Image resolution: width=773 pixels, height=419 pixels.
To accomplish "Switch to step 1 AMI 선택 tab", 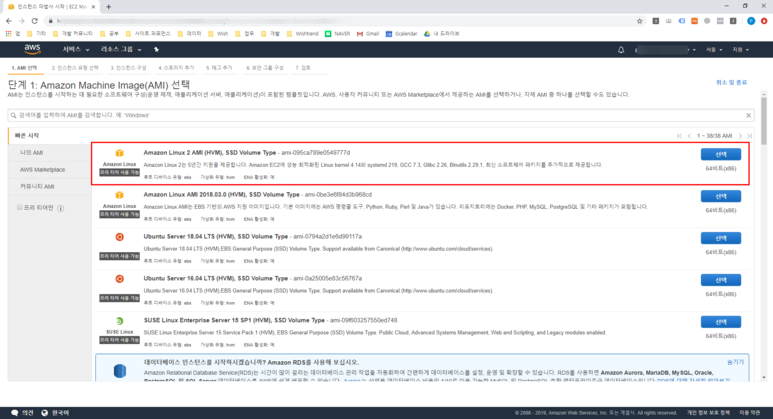I will pyautogui.click(x=24, y=68).
